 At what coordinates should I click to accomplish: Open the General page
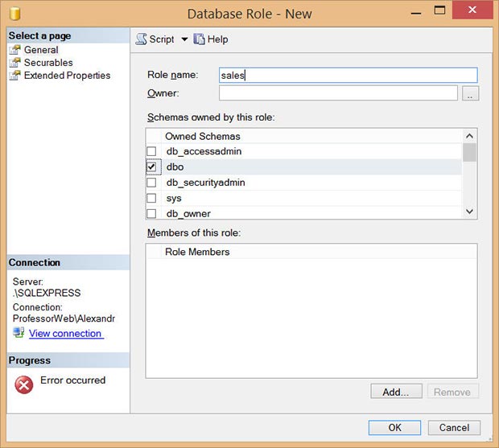(x=41, y=50)
